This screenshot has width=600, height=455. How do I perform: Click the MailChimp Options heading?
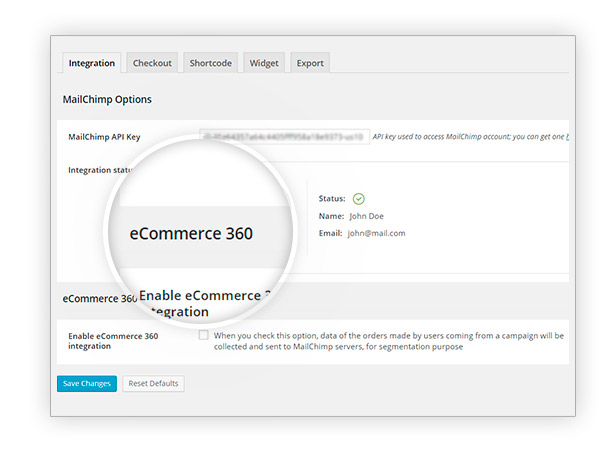click(107, 99)
